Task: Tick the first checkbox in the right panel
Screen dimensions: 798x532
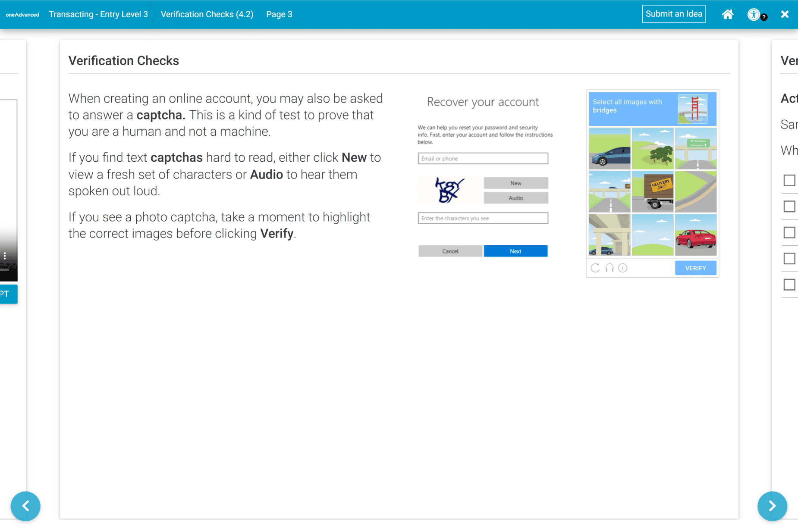Action: pyautogui.click(x=789, y=180)
